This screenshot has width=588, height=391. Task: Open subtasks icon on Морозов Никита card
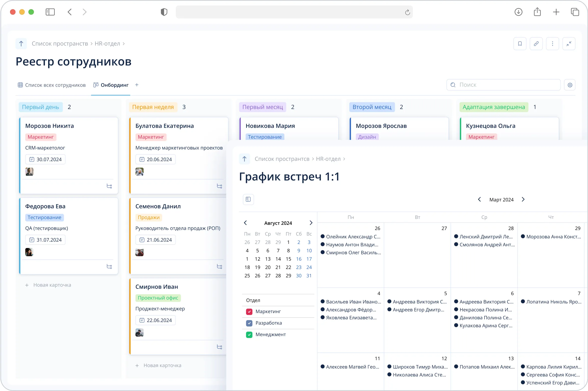[x=109, y=186]
